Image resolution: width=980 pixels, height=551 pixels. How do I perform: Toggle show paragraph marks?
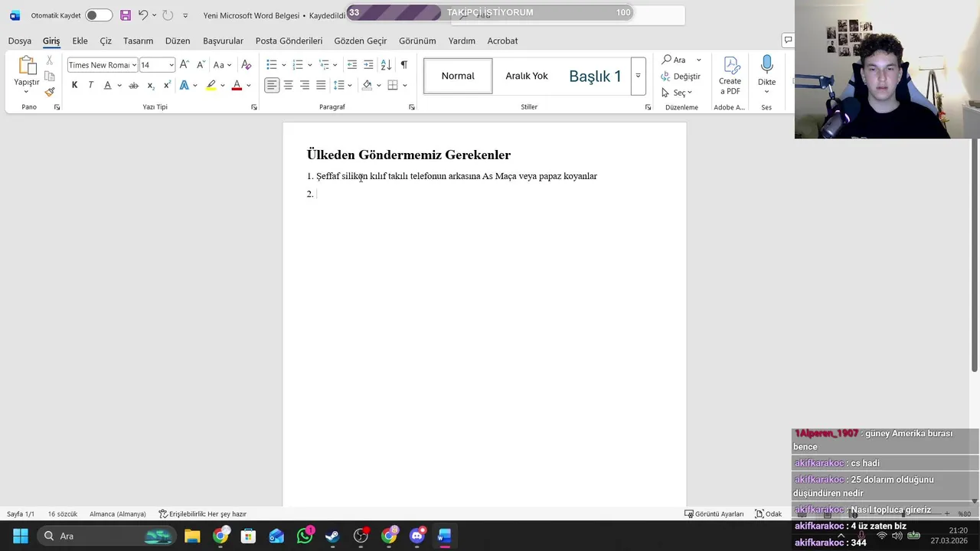click(x=403, y=65)
